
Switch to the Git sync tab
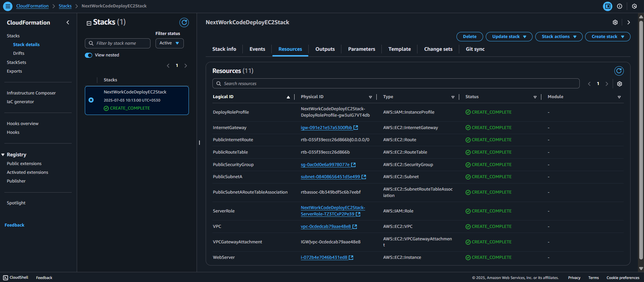pyautogui.click(x=475, y=49)
